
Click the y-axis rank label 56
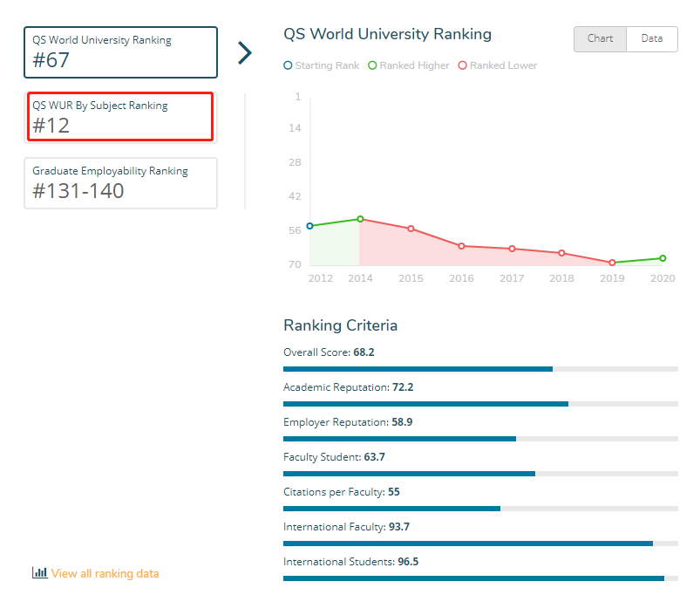295,230
